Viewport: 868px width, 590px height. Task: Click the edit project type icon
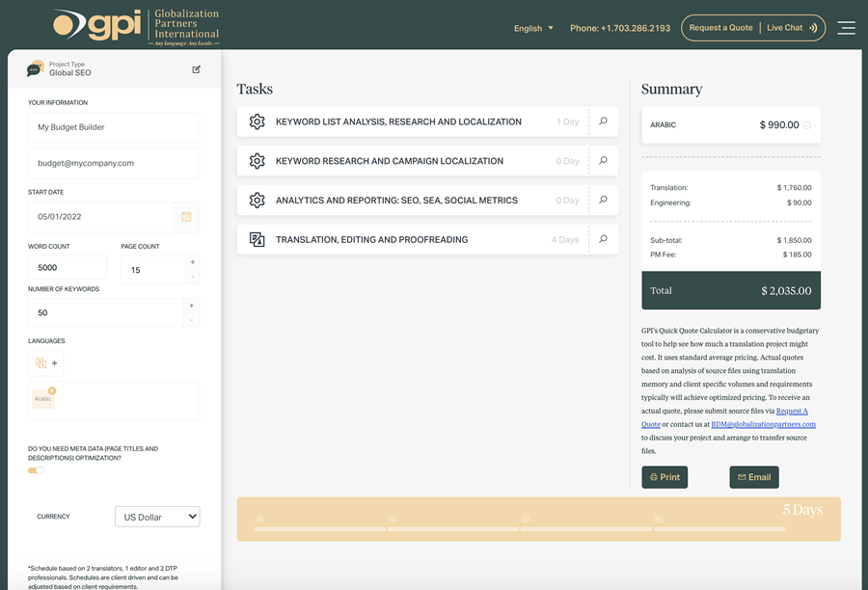point(197,69)
